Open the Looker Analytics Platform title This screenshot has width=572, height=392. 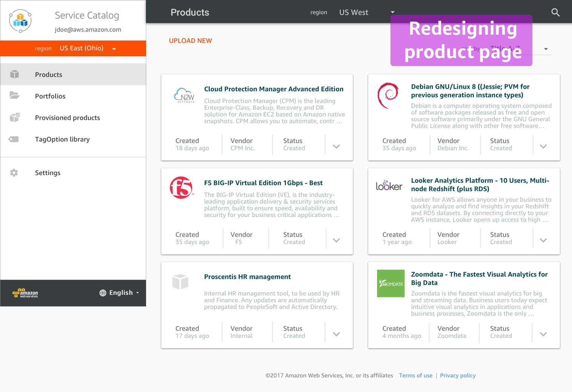(480, 185)
